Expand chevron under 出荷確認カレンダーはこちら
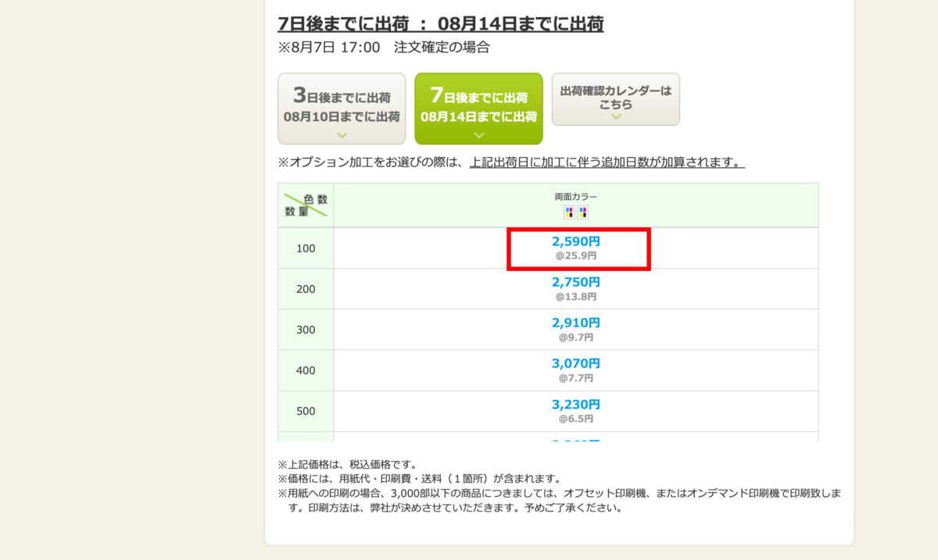The height and width of the screenshot is (560, 938). pyautogui.click(x=616, y=116)
